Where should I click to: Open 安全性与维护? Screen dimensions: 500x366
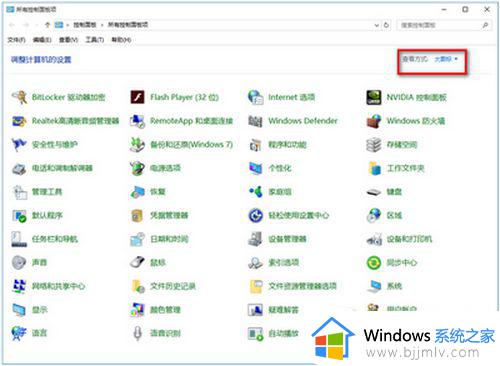pos(44,145)
